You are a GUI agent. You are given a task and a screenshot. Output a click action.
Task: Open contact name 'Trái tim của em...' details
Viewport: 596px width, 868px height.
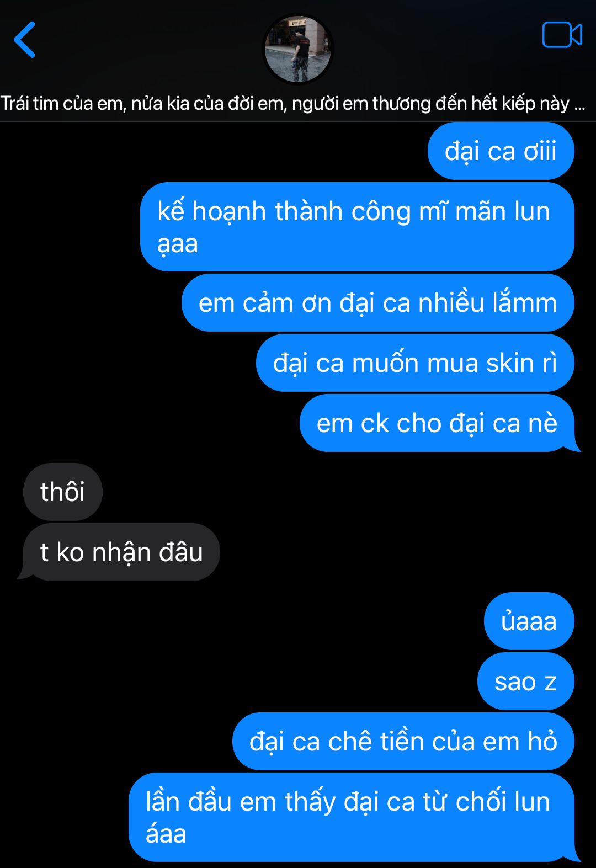pyautogui.click(x=292, y=103)
